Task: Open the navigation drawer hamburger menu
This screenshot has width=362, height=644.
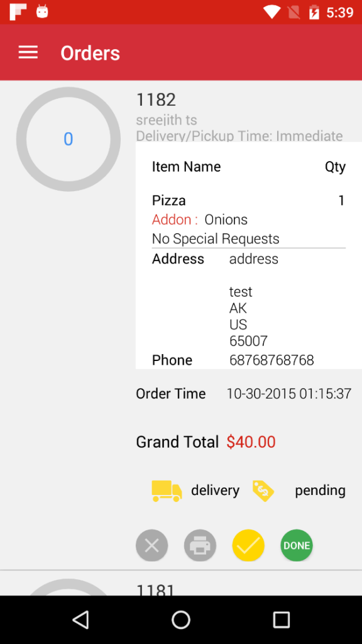Action: [28, 52]
